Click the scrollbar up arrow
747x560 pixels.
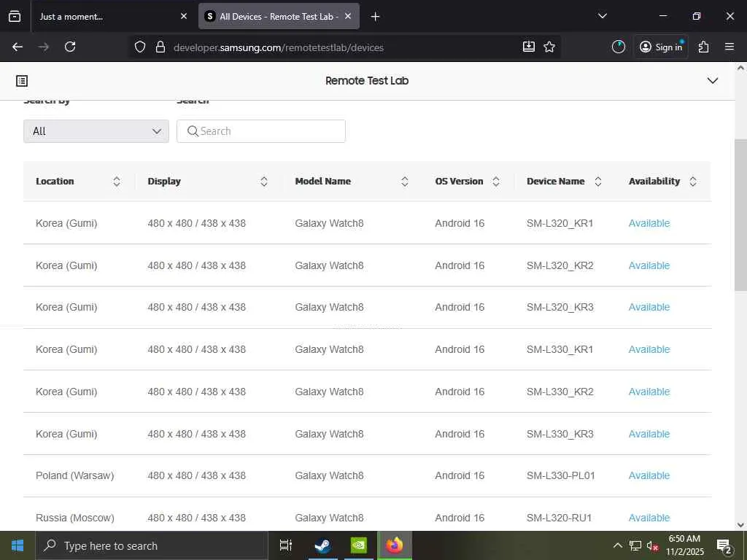740,68
